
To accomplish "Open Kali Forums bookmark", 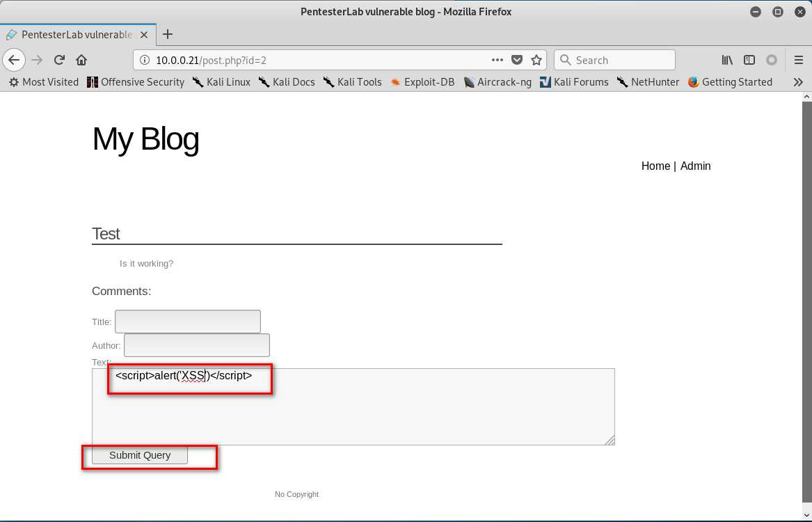I will point(574,82).
